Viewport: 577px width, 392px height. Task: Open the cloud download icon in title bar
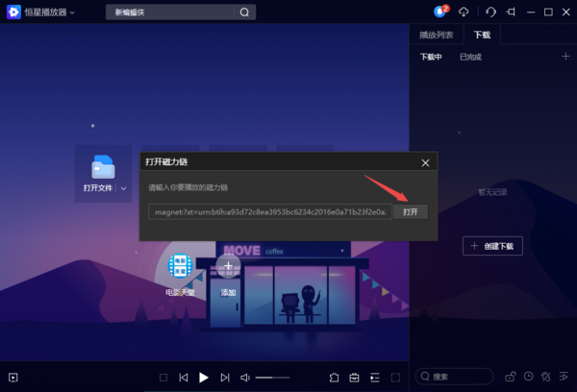point(464,12)
